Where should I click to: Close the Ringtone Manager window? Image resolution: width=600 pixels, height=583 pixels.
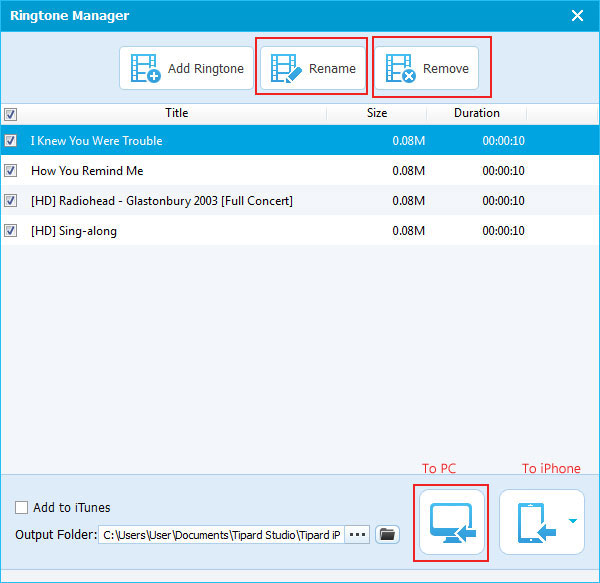[577, 16]
